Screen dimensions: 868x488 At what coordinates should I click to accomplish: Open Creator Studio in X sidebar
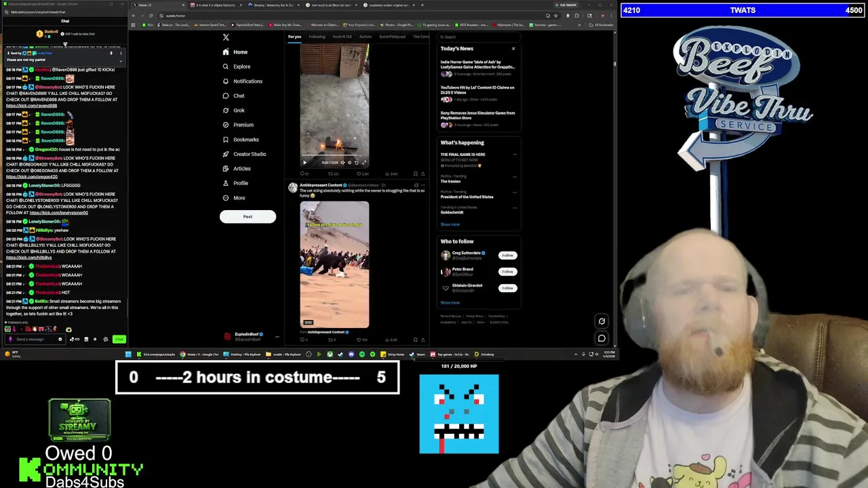[x=244, y=154]
